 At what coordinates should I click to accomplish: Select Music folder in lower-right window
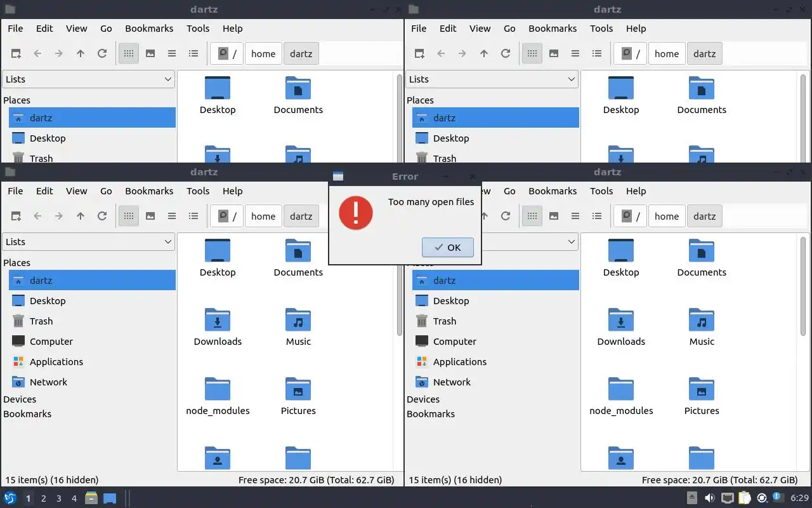[702, 328]
